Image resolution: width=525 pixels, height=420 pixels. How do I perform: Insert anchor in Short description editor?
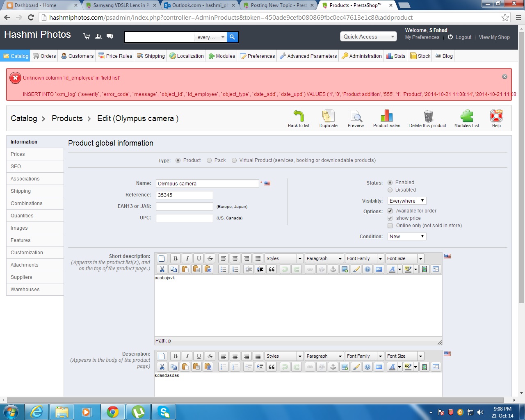pyautogui.click(x=333, y=269)
